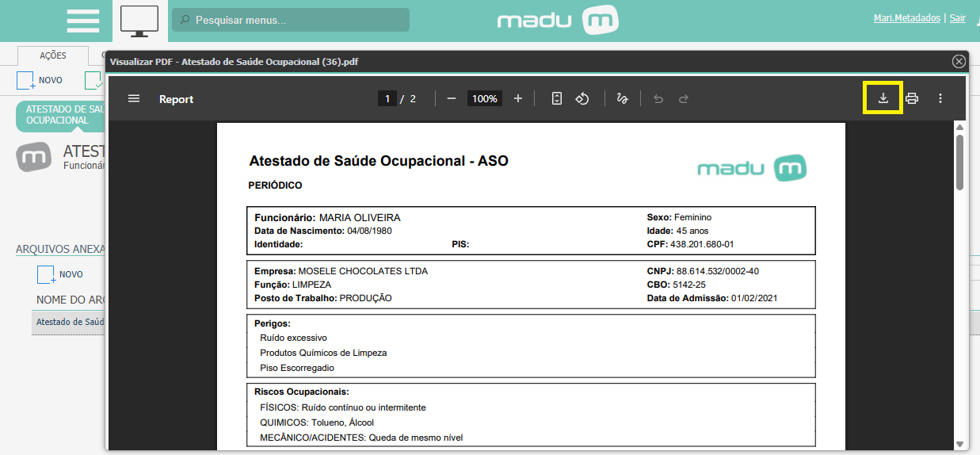The width and height of the screenshot is (980, 455).
Task: Click MECÂNICO/ACIDENTES risk line
Action: tap(361, 438)
